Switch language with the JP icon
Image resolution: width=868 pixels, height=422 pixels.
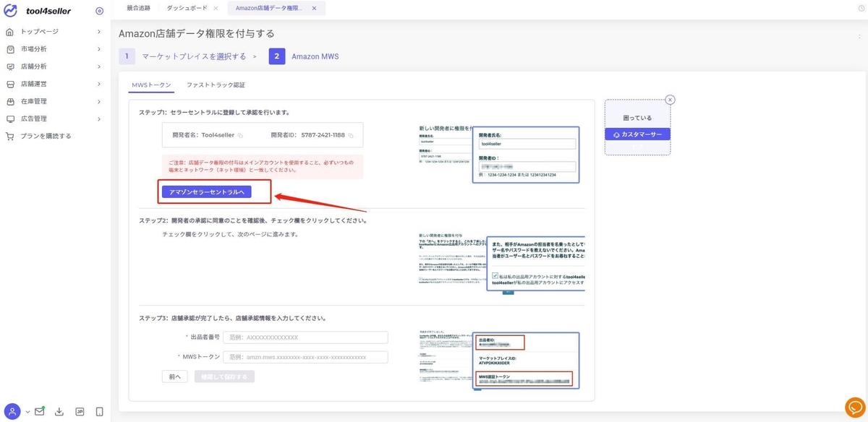pos(80,412)
